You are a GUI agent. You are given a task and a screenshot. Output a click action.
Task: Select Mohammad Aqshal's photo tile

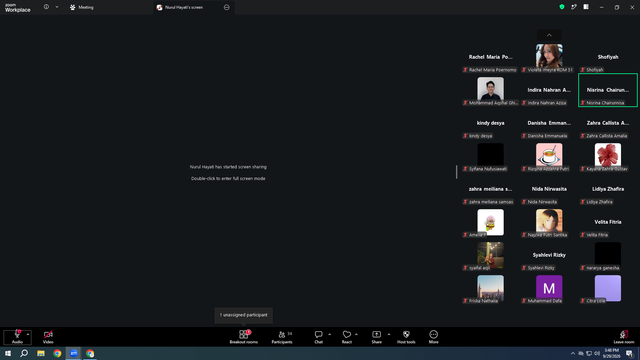(490, 90)
